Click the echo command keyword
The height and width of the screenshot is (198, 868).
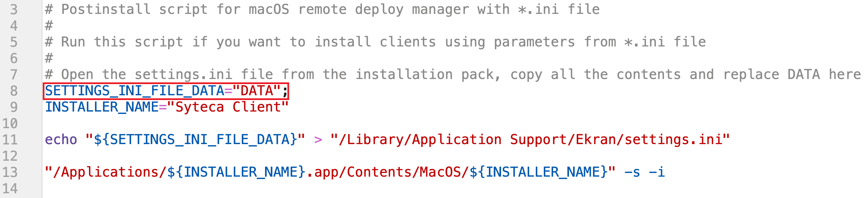point(61,140)
